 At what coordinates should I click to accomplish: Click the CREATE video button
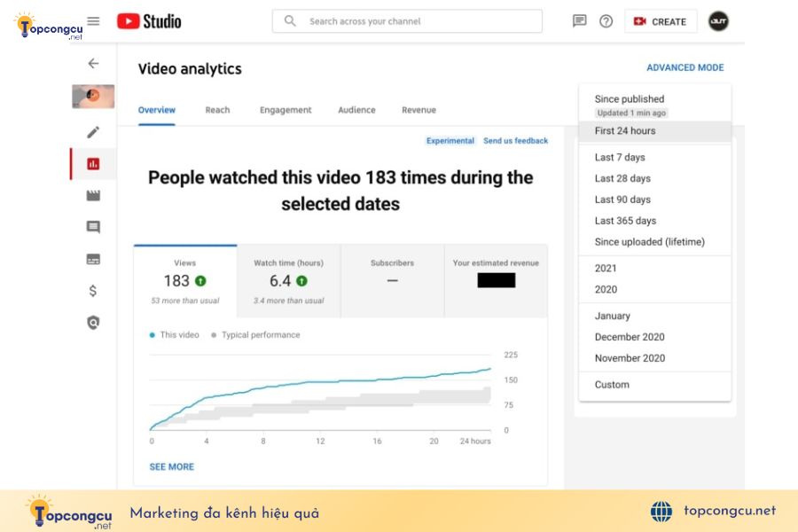(x=660, y=21)
